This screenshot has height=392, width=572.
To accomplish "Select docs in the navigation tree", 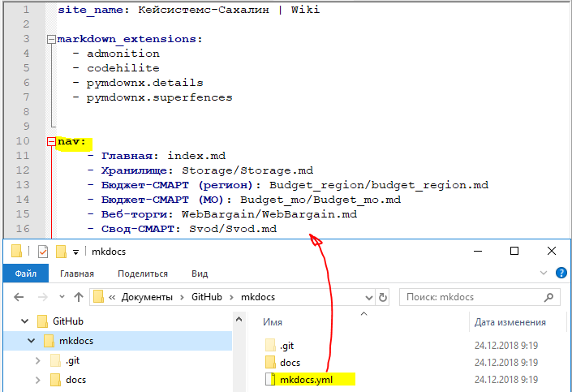I will pos(76,380).
